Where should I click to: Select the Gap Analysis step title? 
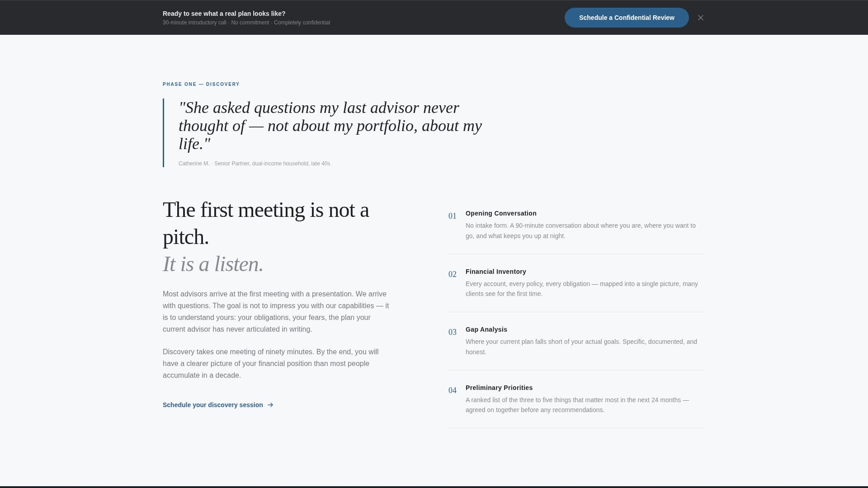coord(486,329)
